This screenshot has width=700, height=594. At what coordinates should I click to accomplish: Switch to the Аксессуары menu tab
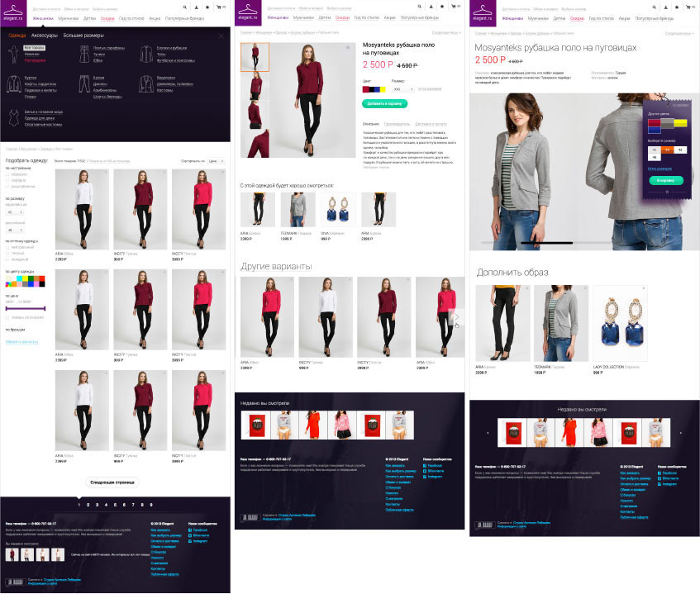pyautogui.click(x=44, y=36)
